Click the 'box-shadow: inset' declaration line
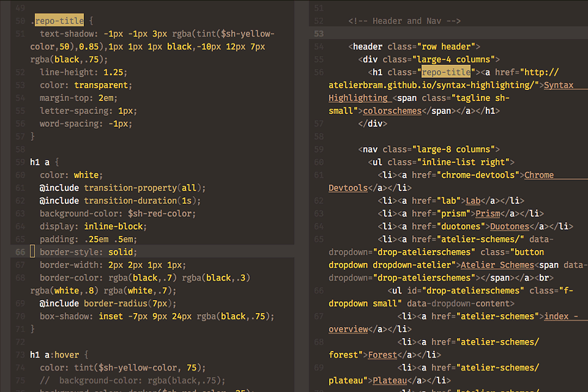The image size is (588, 392). (x=157, y=316)
